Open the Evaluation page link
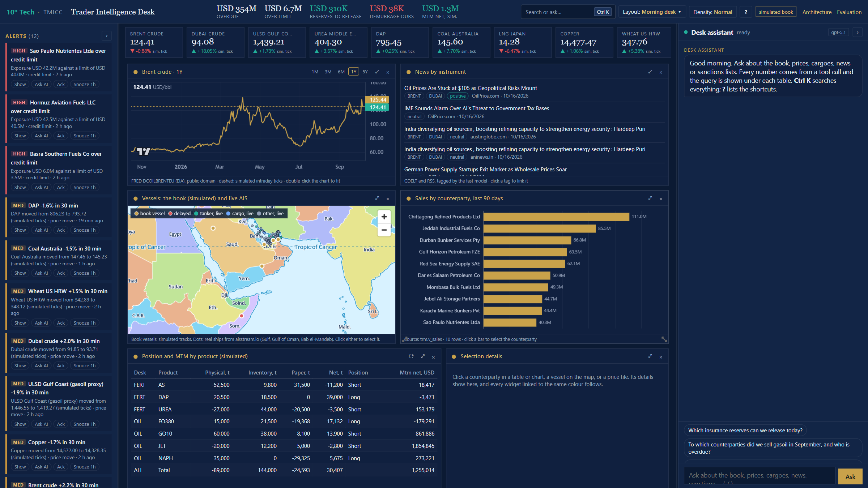The width and height of the screenshot is (868, 488). coord(849,12)
